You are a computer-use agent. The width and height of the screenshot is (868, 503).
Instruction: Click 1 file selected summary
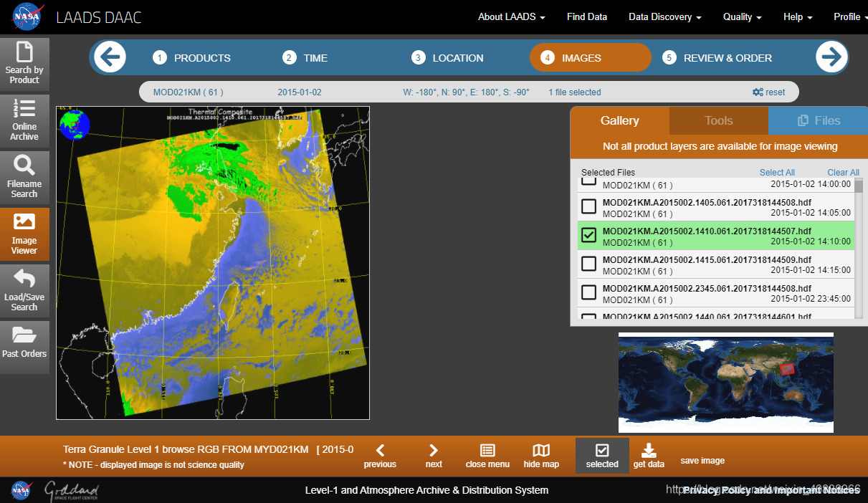pyautogui.click(x=575, y=92)
